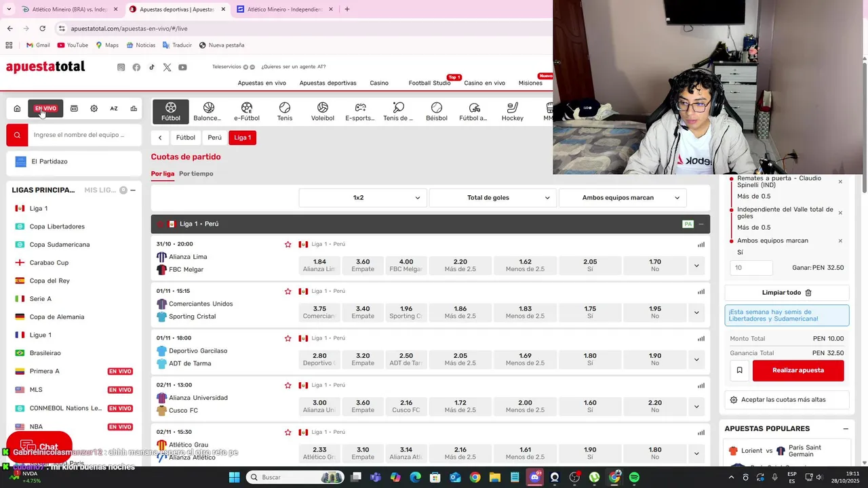Favorite the Alianza Lima vs FBC Melgar match
The width and height of the screenshot is (868, 488).
pos(288,244)
